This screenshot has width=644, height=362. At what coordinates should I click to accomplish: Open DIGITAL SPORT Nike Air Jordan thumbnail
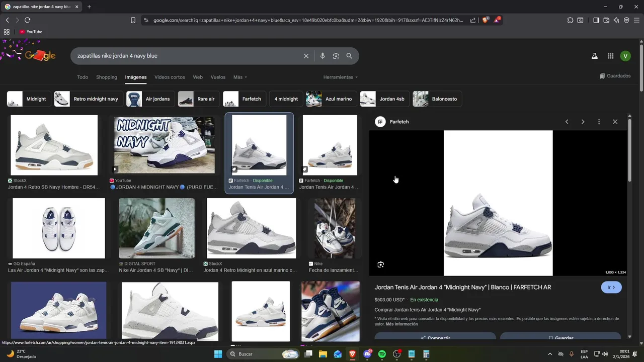click(156, 228)
